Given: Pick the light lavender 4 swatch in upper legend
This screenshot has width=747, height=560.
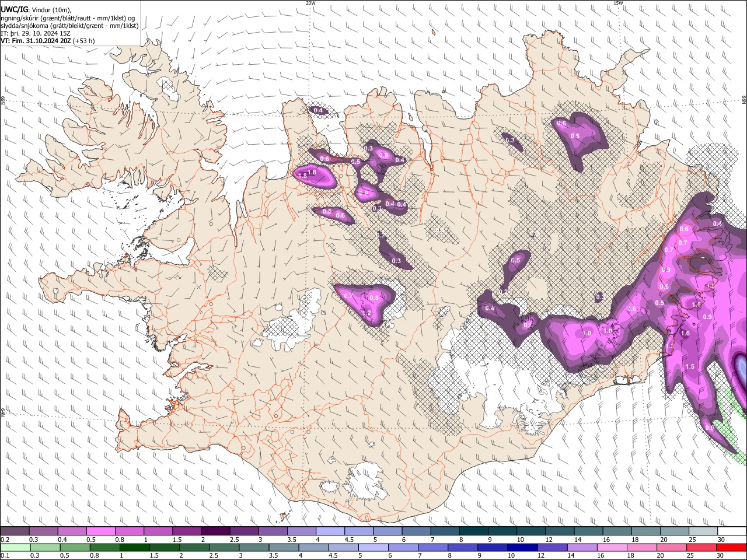Looking at the screenshot, I should [x=330, y=531].
